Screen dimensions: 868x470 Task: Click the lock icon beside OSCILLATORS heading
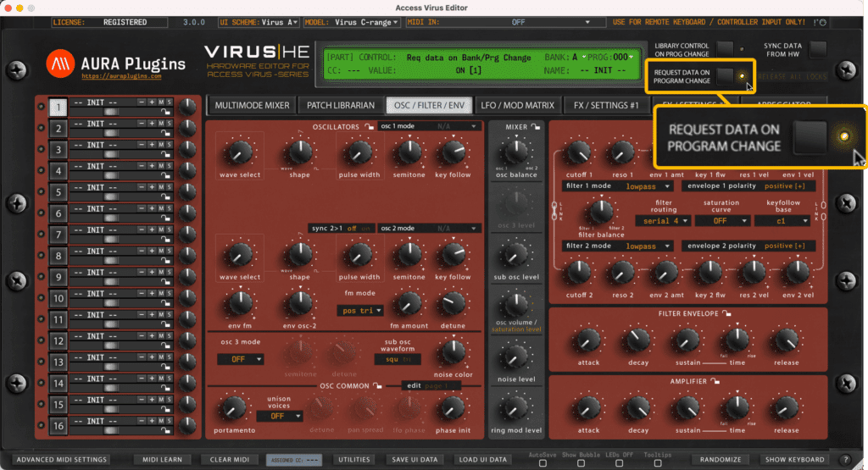(x=370, y=127)
